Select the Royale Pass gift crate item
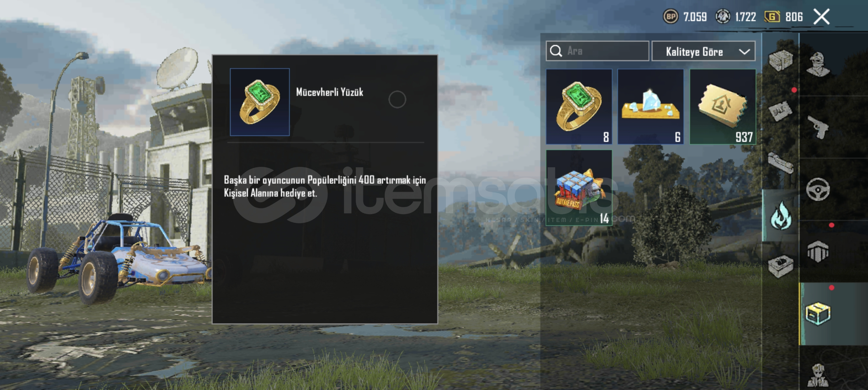Screen dimensions: 868x390 (x=579, y=188)
